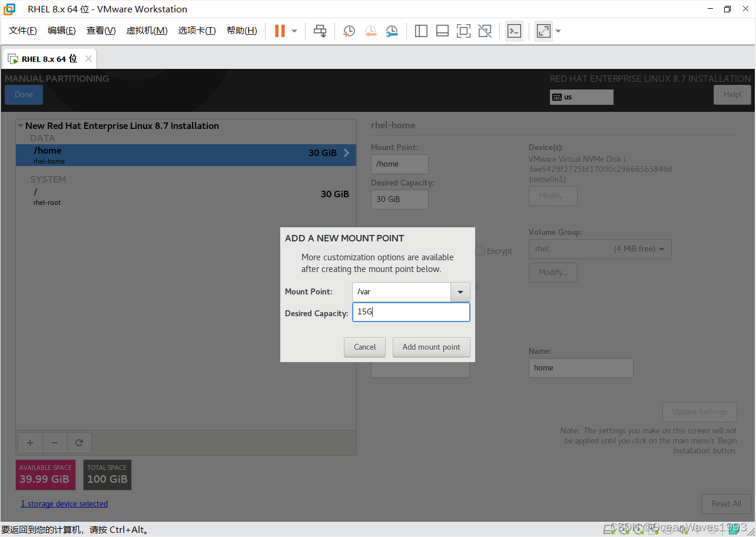Click the Desired Capacity field showing 15G
756x537 pixels.
pos(411,312)
